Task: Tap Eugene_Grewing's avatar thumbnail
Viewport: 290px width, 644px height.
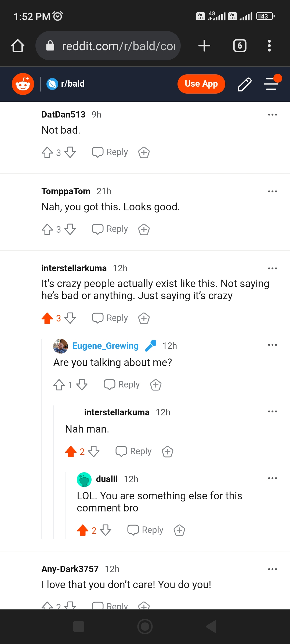Action: point(60,346)
